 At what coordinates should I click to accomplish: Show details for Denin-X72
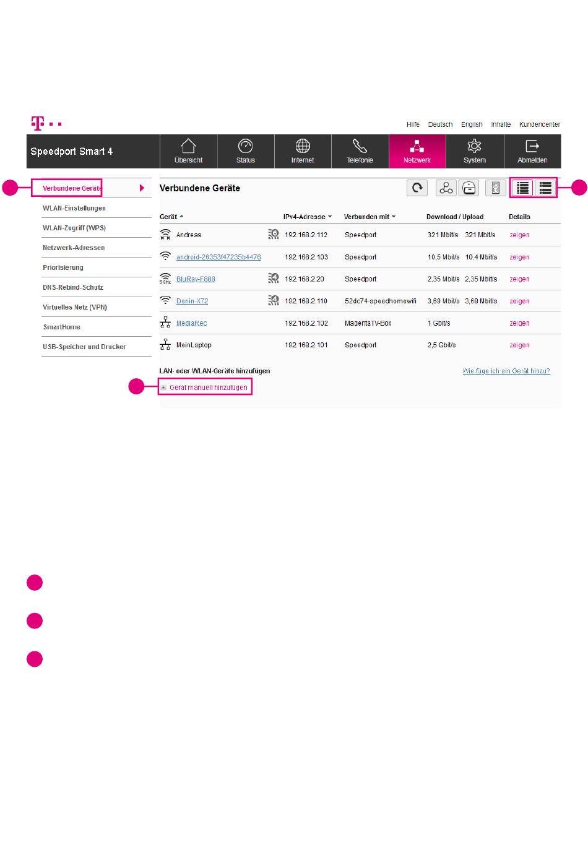(519, 301)
